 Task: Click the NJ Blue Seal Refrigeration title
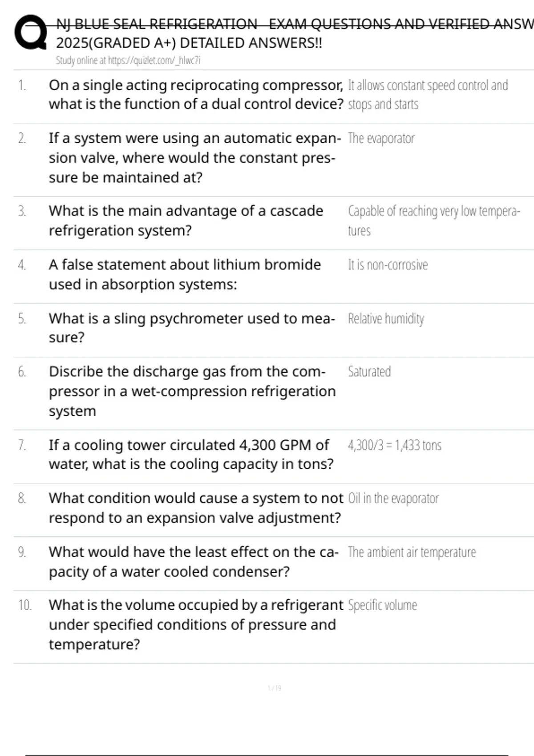point(294,24)
